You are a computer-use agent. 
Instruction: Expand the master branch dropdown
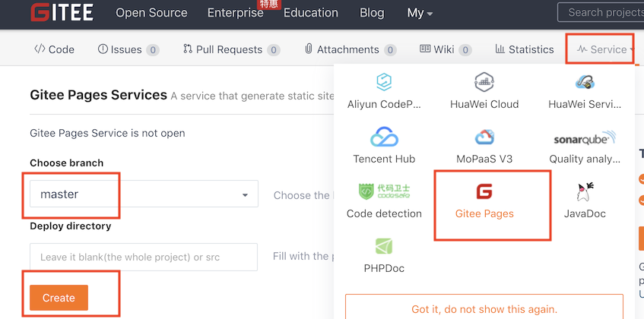coord(144,194)
